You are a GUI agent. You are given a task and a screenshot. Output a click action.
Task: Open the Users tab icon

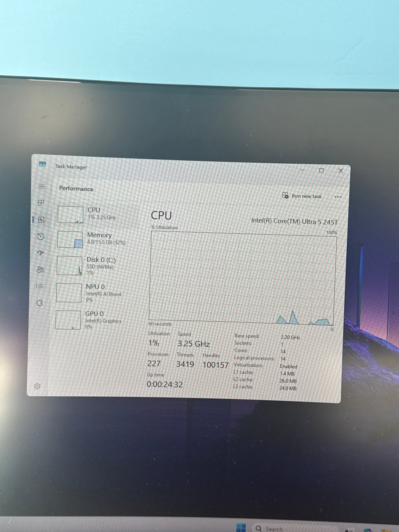coord(40,269)
